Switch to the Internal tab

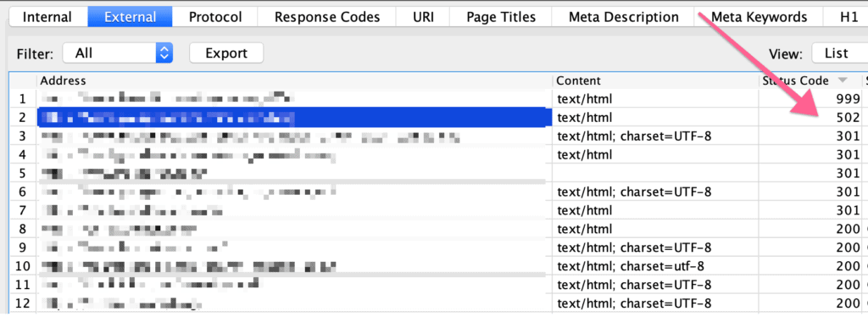coord(47,17)
